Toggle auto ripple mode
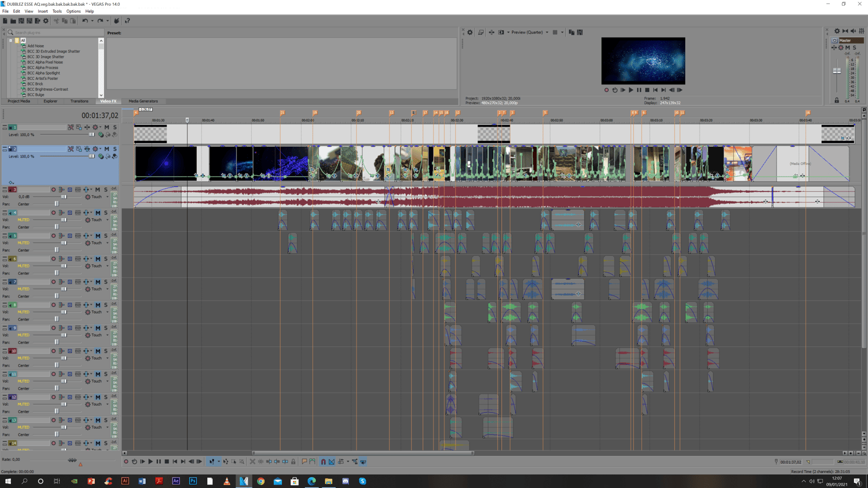The image size is (868, 488). pyautogui.click(x=341, y=462)
